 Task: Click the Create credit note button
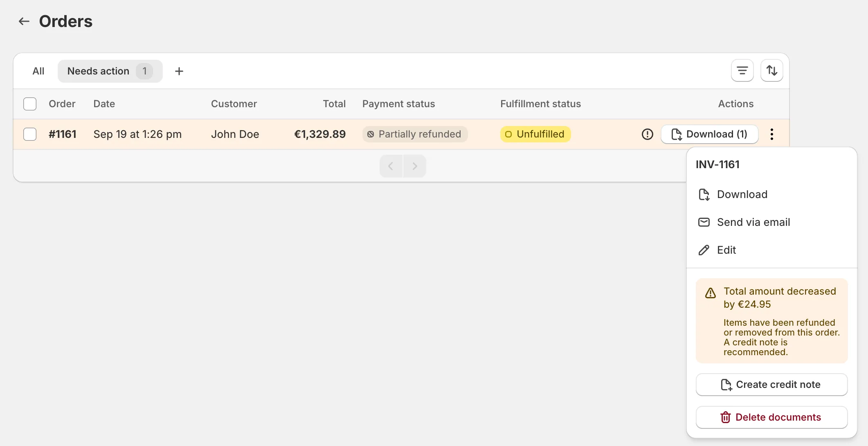[771, 385]
